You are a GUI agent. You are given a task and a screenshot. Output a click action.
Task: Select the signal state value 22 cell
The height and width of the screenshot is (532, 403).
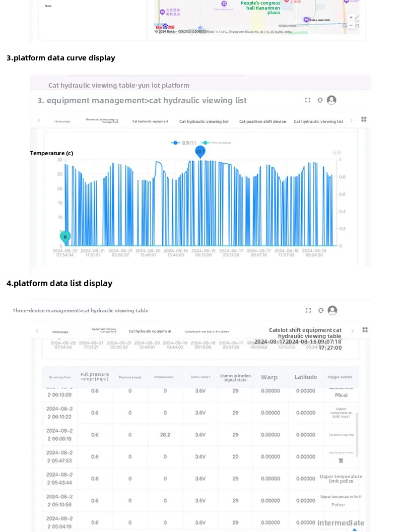click(235, 457)
